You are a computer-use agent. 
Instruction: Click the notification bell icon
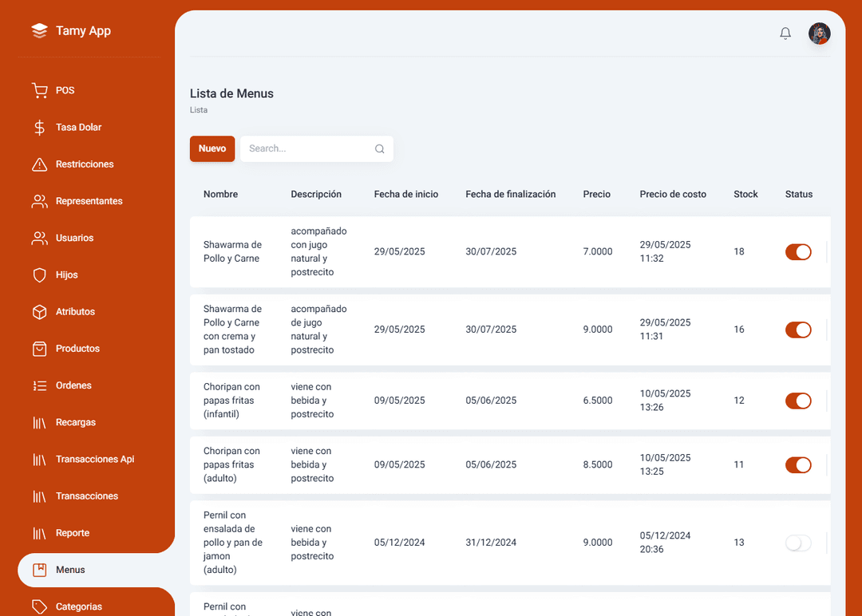(x=785, y=34)
